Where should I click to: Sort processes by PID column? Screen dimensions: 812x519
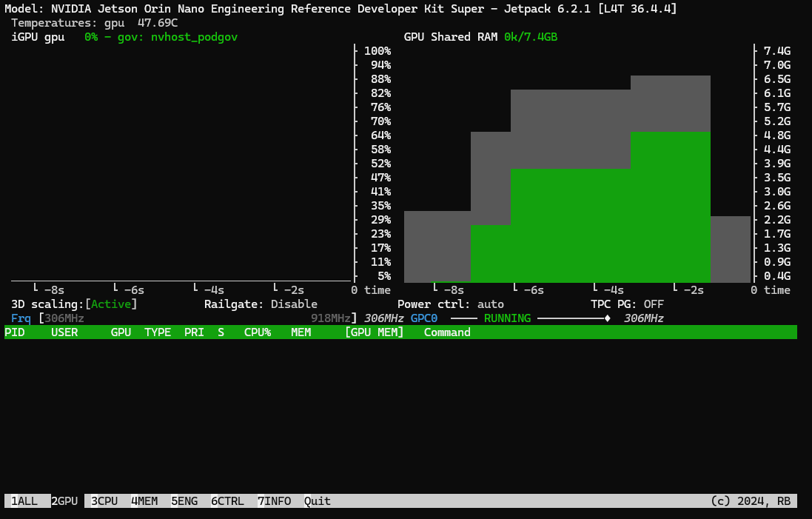pos(14,332)
